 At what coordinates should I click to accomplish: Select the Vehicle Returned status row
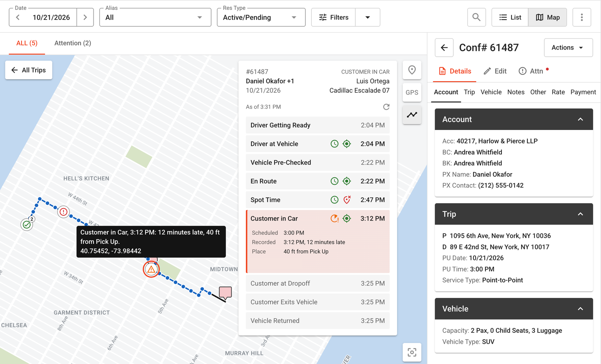tap(317, 321)
